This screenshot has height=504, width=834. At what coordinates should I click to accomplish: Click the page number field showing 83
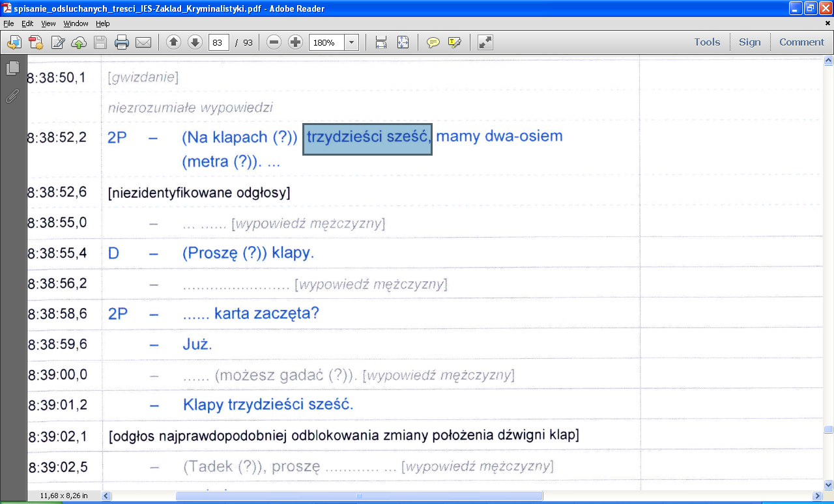tap(218, 42)
